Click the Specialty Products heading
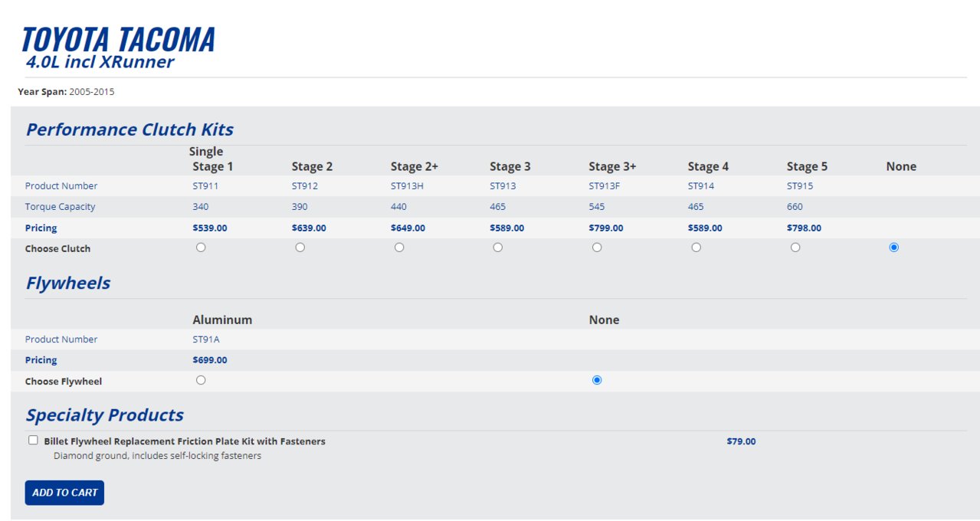This screenshot has width=980, height=521. pos(105,415)
